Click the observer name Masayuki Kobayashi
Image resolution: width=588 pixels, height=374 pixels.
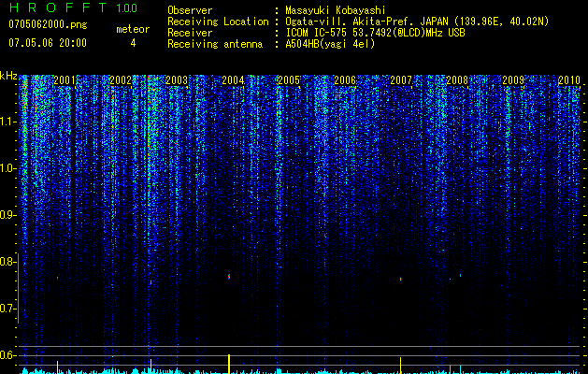pyautogui.click(x=336, y=10)
